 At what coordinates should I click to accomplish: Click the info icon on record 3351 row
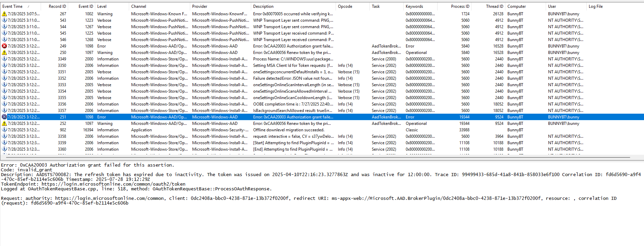click(x=4, y=72)
